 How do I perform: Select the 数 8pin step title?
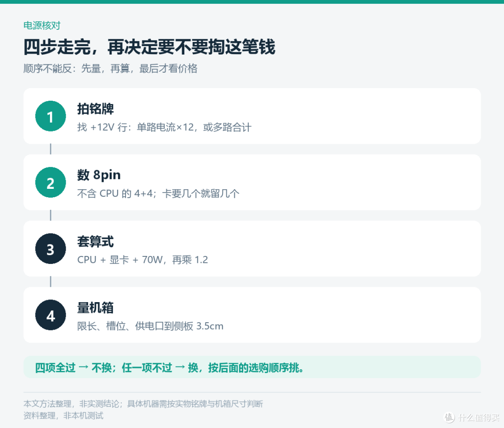[98, 175]
